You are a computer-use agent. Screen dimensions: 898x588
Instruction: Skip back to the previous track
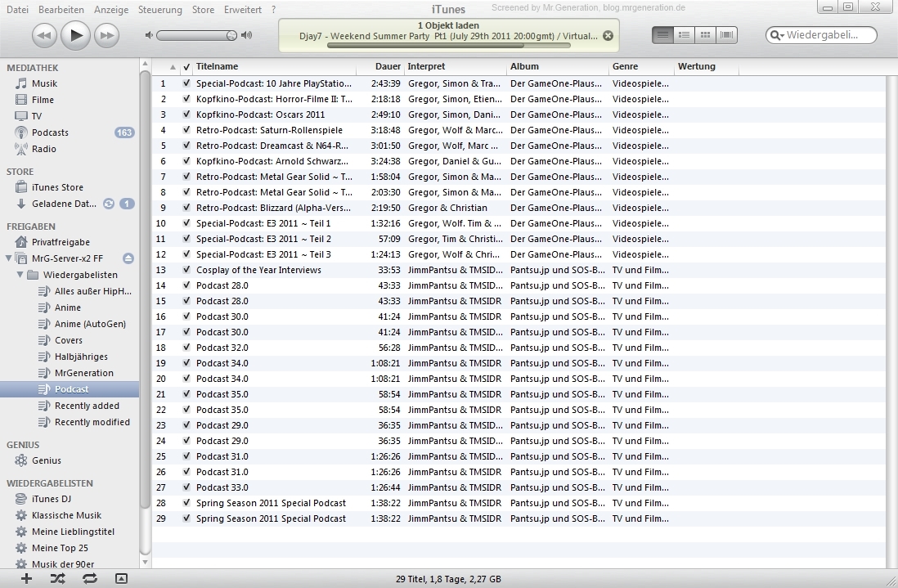44,35
